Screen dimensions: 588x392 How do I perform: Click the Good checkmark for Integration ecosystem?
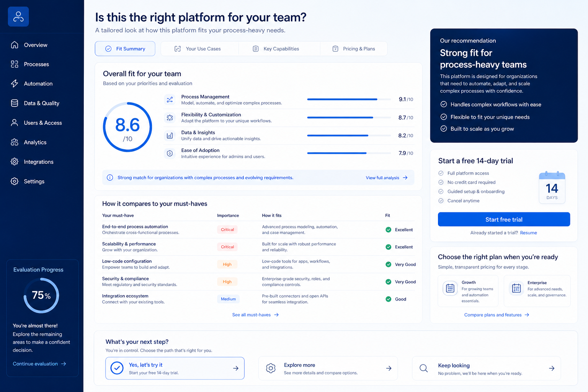click(x=388, y=299)
